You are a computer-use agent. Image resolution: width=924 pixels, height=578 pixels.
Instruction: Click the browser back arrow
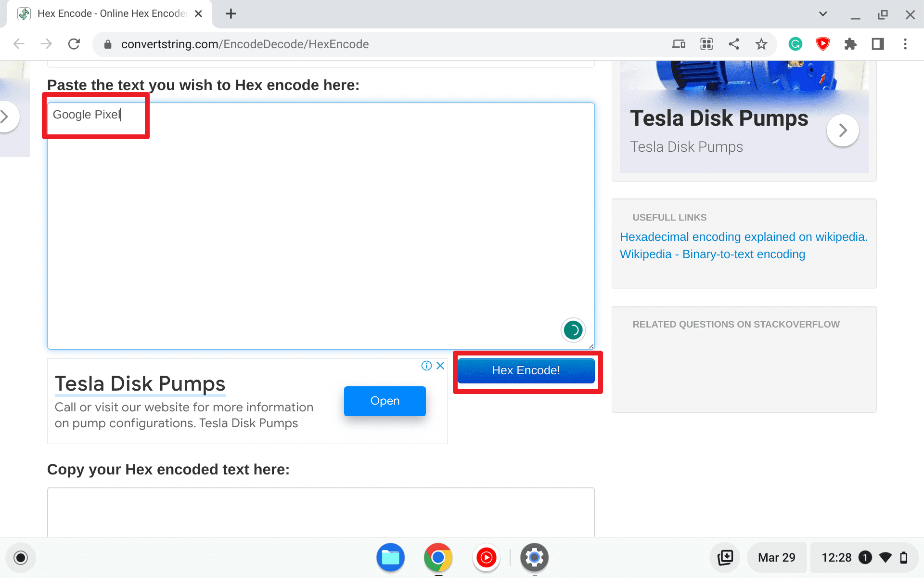click(x=19, y=44)
